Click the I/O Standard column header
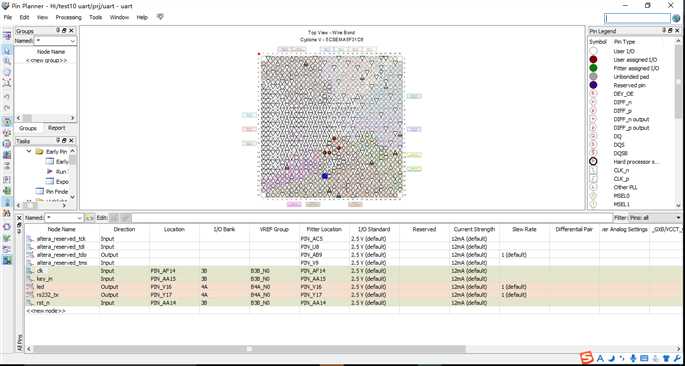Image resolution: width=685 pixels, height=366 pixels. point(374,229)
